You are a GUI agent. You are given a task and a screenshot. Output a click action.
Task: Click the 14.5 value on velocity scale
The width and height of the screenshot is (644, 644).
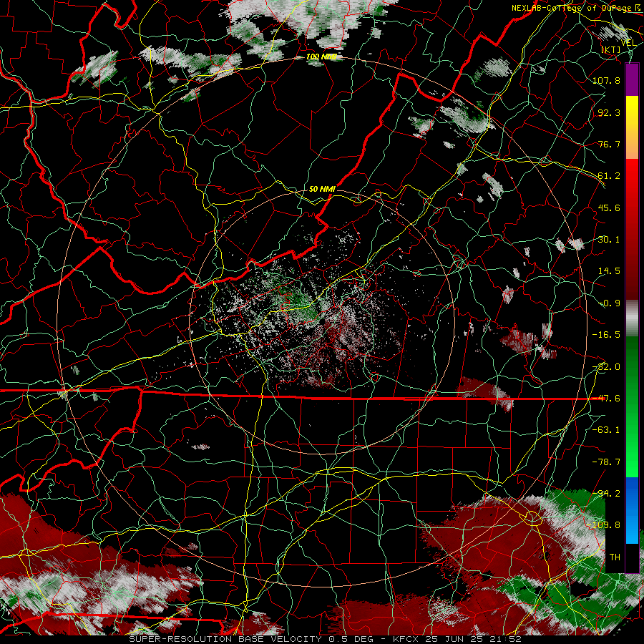pos(609,271)
